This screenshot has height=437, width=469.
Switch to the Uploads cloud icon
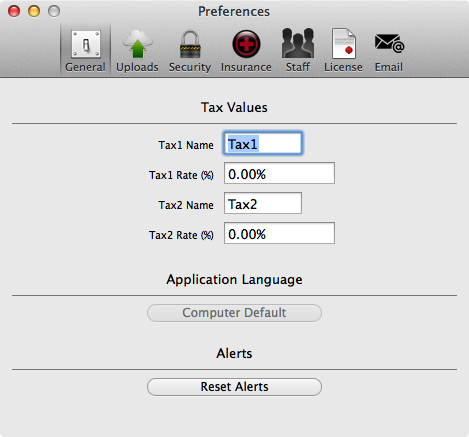(x=137, y=51)
